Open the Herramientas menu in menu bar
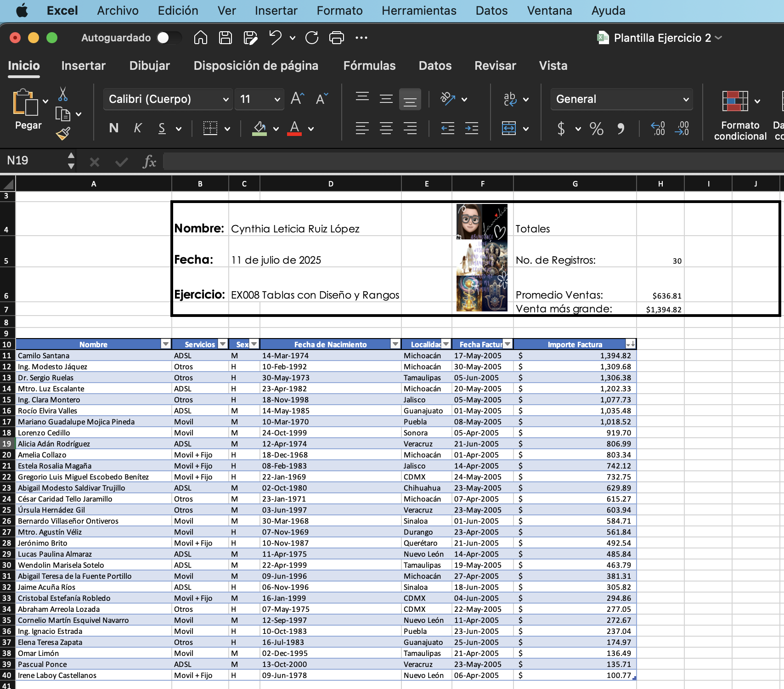Screen dimensions: 784x689 click(419, 11)
